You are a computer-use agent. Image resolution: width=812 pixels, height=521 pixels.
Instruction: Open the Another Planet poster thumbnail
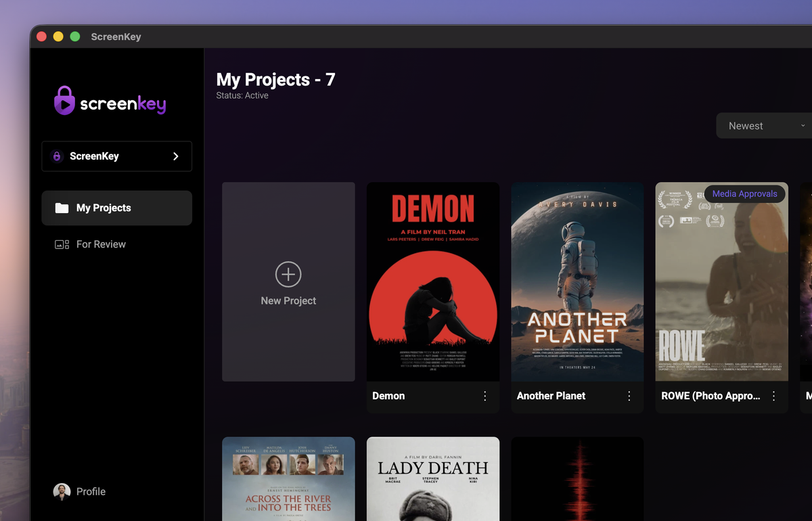coord(577,281)
